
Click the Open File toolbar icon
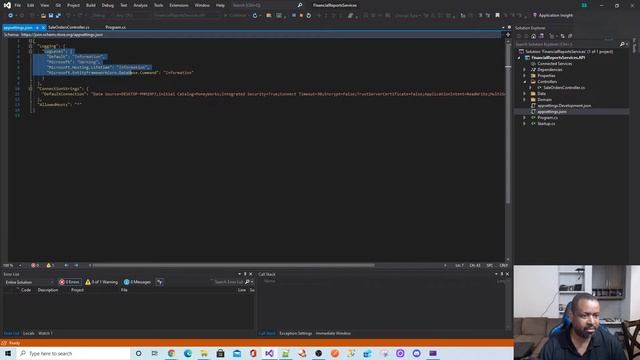pyautogui.click(x=43, y=16)
